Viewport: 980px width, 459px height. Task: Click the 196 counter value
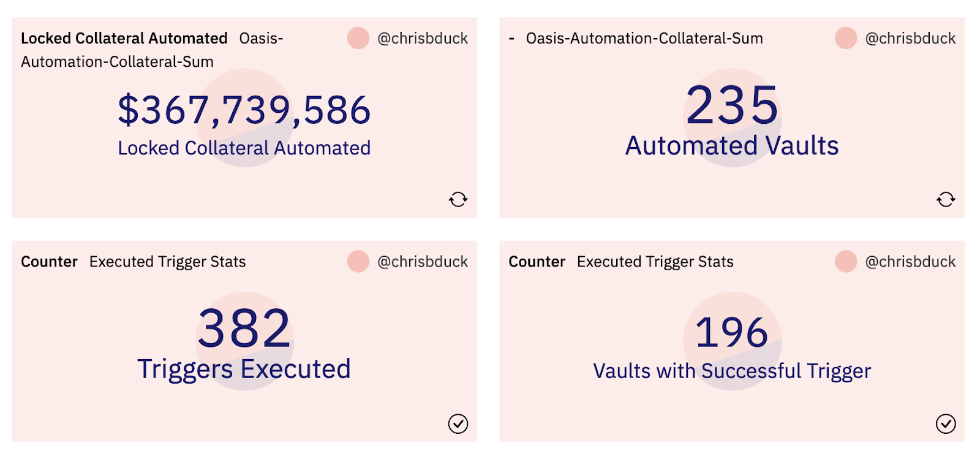point(731,332)
